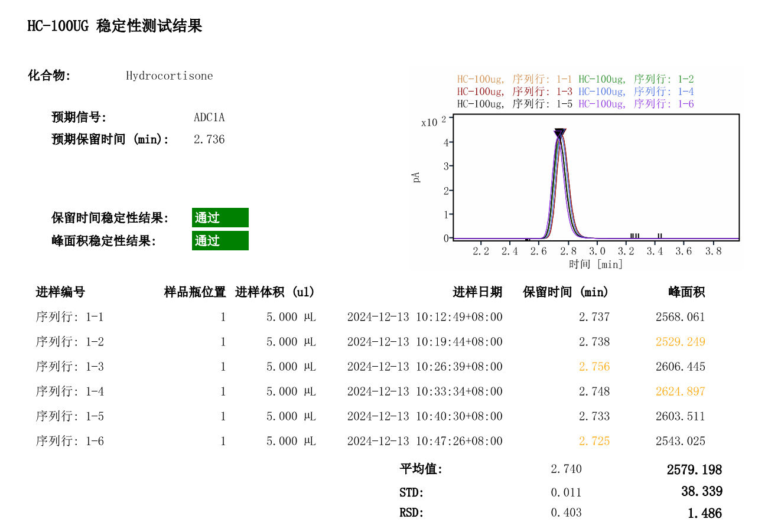The height and width of the screenshot is (532, 768).
Task: Click legend entry HC-100ug 序列行: 1-3
Action: (x=515, y=92)
